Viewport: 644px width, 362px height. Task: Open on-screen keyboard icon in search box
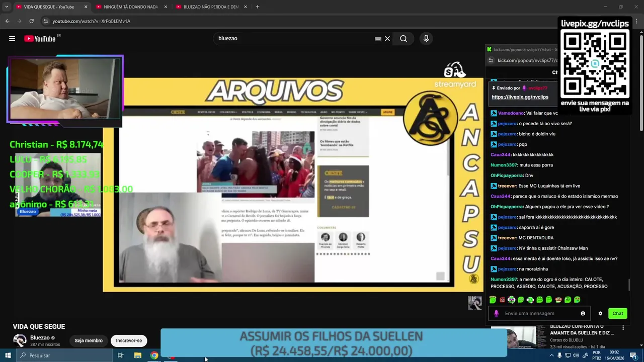point(378,39)
